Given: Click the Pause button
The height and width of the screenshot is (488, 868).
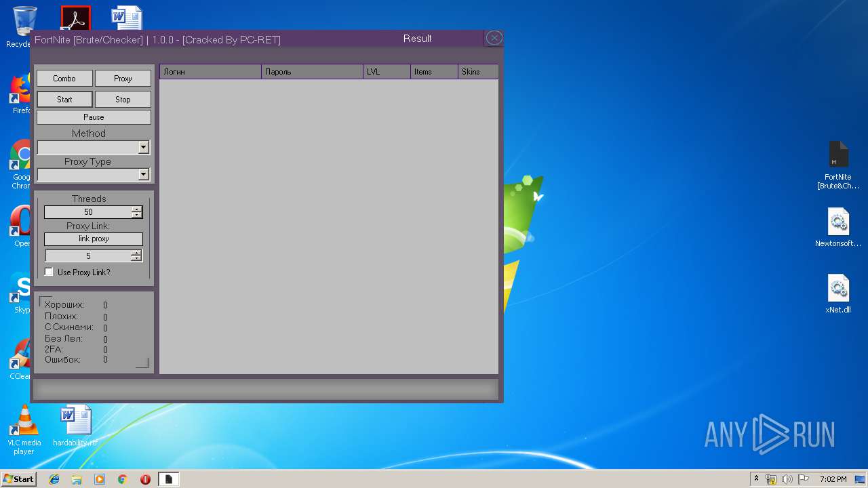Looking at the screenshot, I should click(94, 117).
